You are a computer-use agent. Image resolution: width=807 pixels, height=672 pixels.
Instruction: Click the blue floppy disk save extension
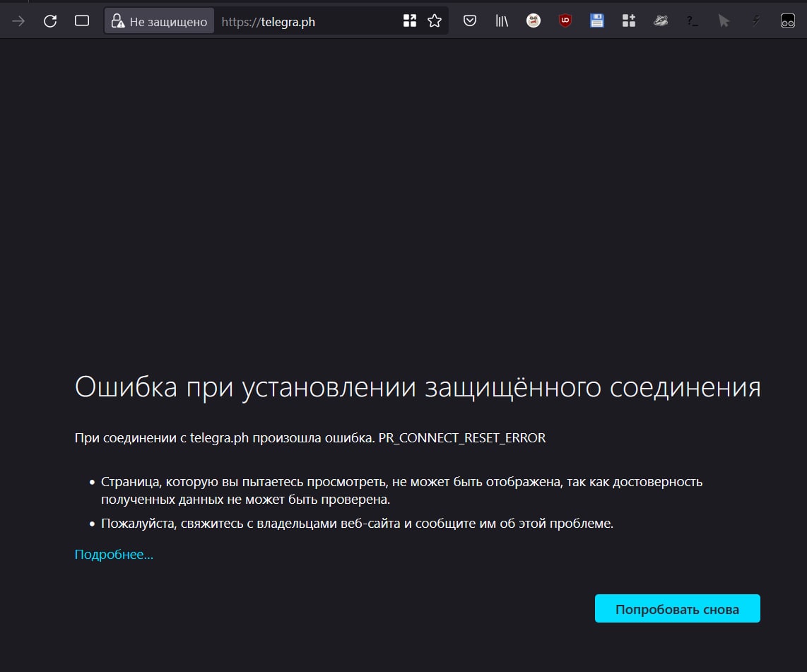pyautogui.click(x=597, y=20)
